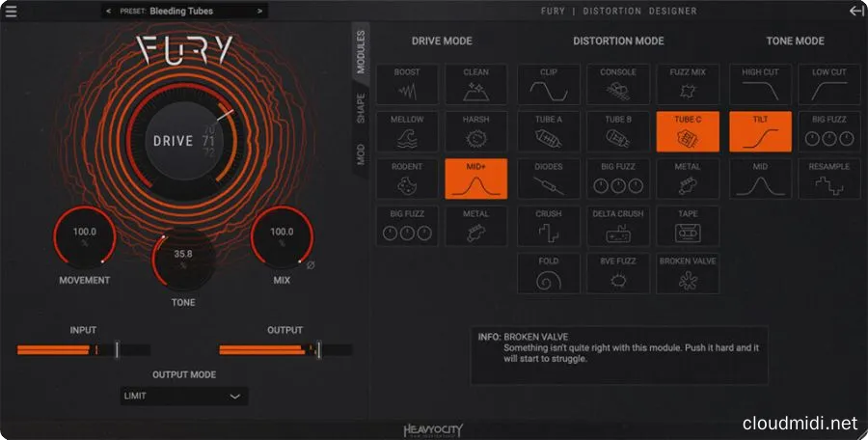The width and height of the screenshot is (868, 440).
Task: Select the Fuzz Mix distortion mode
Action: click(688, 84)
